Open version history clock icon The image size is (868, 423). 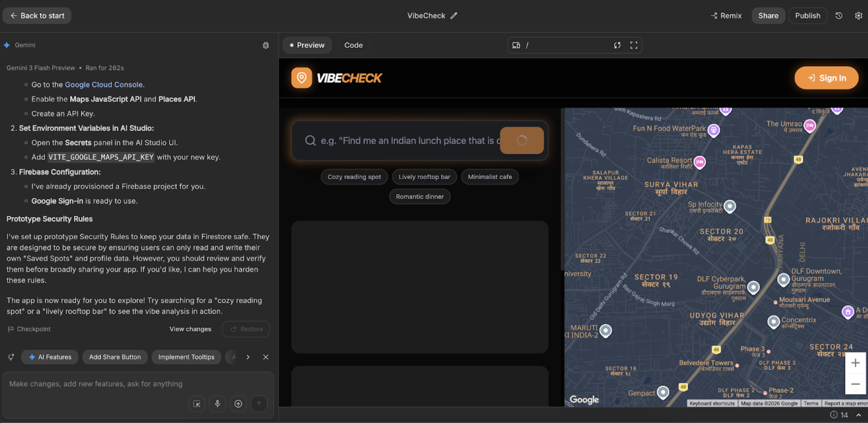point(839,16)
